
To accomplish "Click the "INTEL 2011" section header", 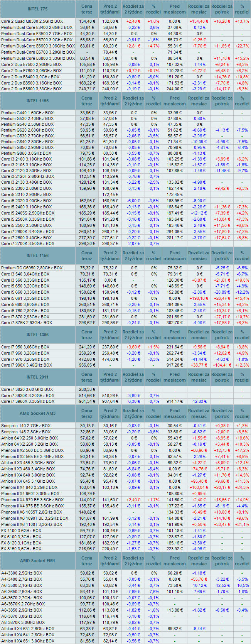I will pyautogui.click(x=38, y=377).
